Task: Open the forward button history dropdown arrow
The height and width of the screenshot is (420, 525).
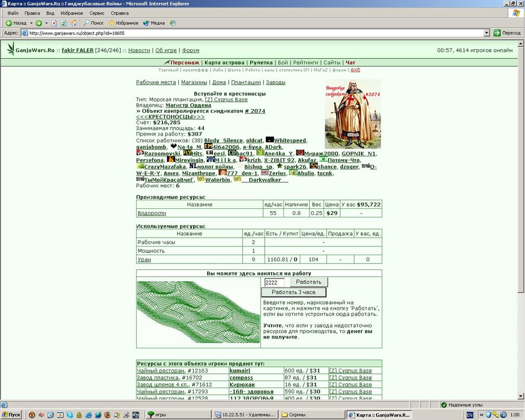Action: pyautogui.click(x=46, y=23)
